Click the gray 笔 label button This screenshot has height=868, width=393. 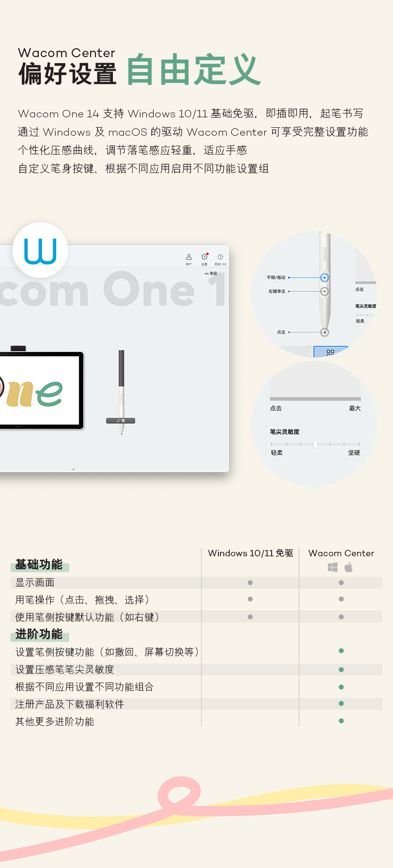(120, 421)
